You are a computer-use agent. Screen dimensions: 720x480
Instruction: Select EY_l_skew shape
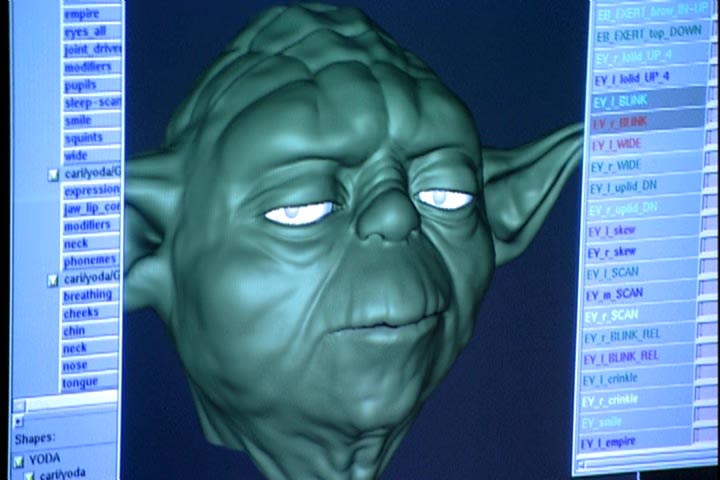pos(643,231)
